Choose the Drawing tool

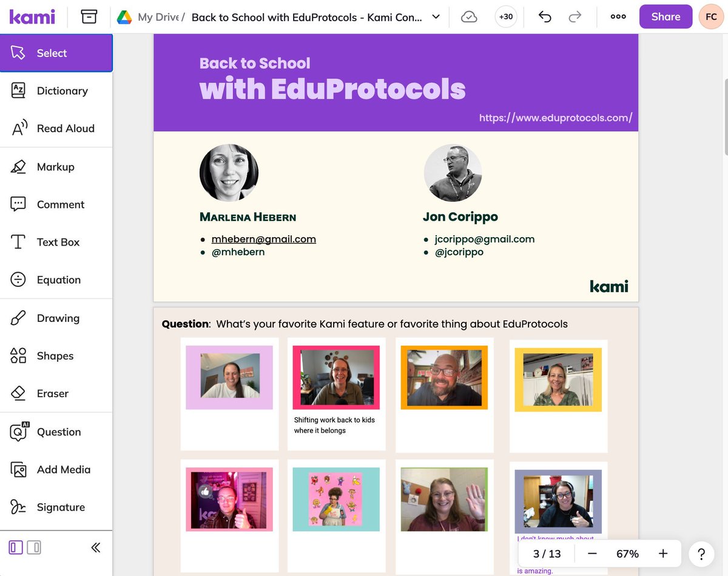(56, 318)
